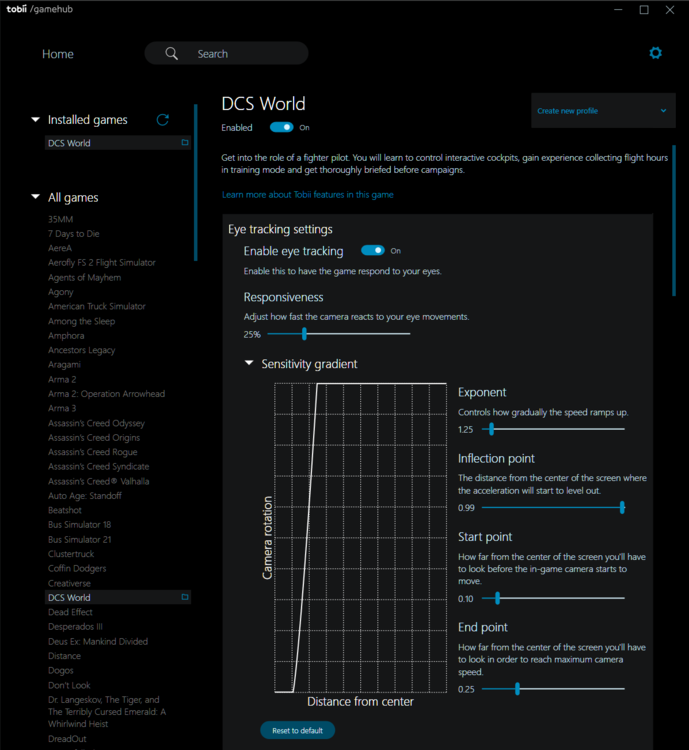Toggle DCS World Enabled switch
689x750 pixels.
tap(281, 127)
